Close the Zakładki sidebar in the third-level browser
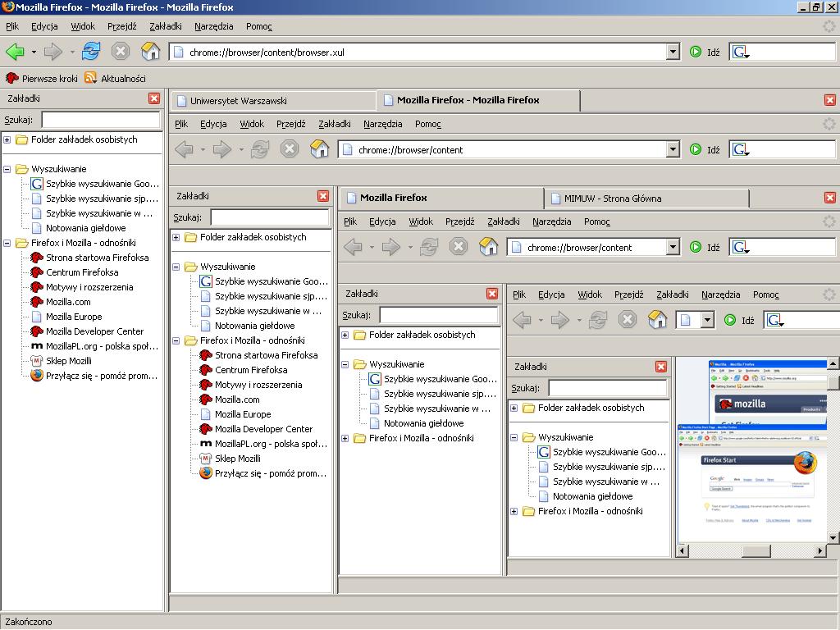Screen dimensions: 840x630 492,293
